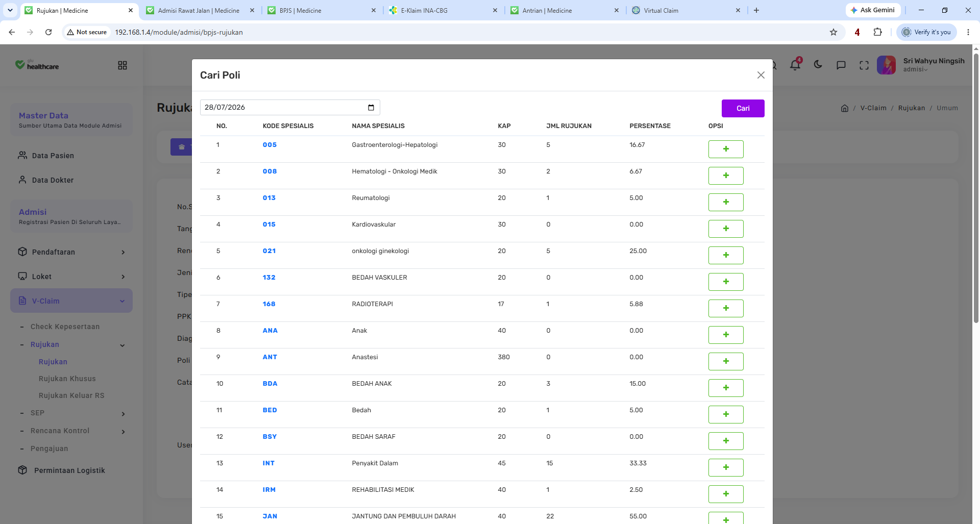
Task: Add BEDAH SARAF via plus button
Action: [x=726, y=441]
